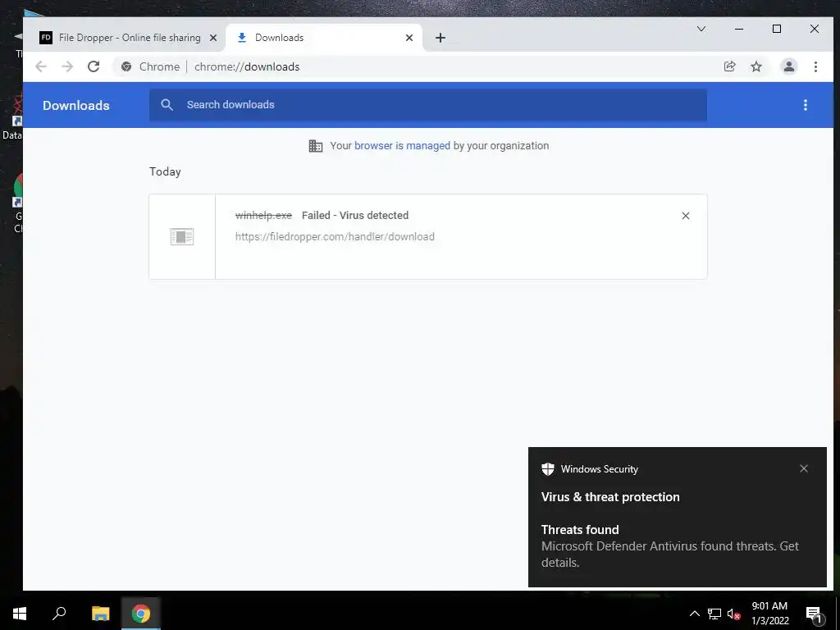Click the Windows Security shield icon
Image resolution: width=840 pixels, height=630 pixels.
point(547,468)
